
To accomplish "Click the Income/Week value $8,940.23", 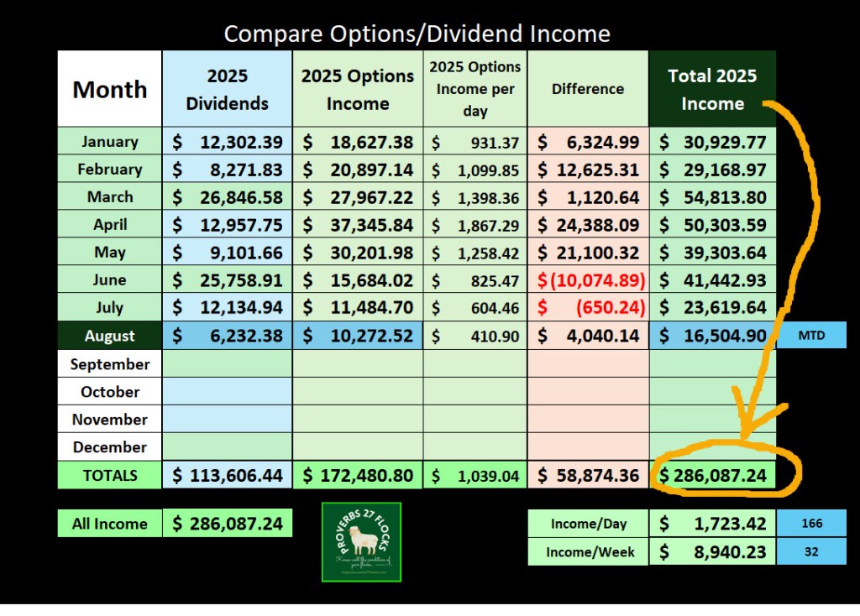I will [713, 552].
